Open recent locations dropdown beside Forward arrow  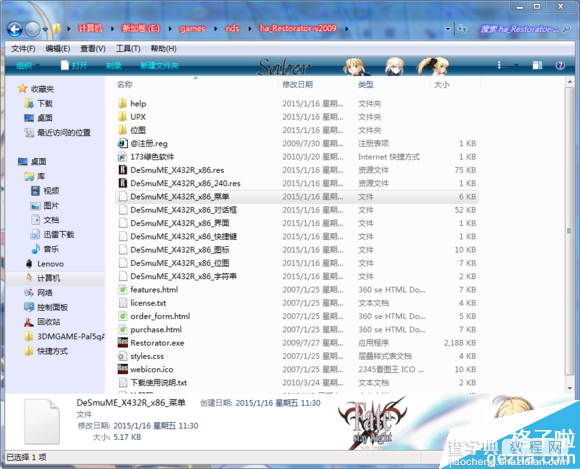[x=45, y=29]
